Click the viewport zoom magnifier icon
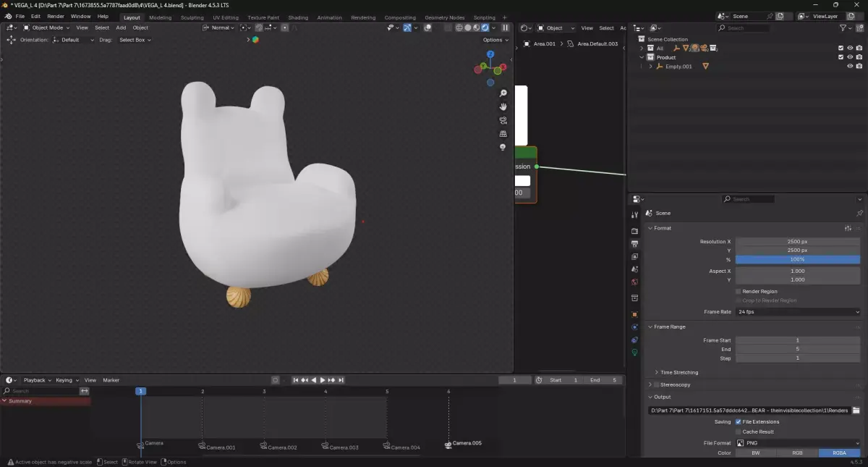This screenshot has width=868, height=467. click(x=503, y=93)
